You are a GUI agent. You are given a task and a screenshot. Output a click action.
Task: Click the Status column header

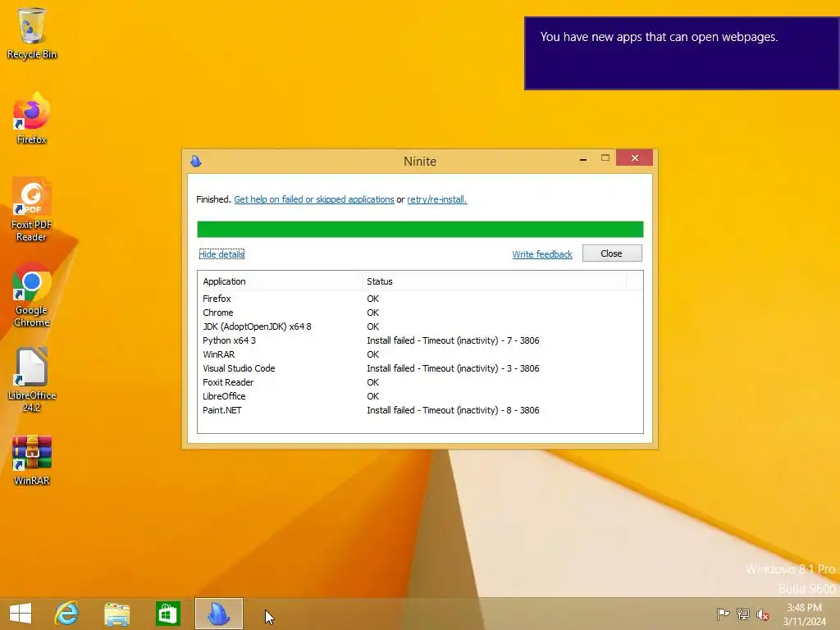coord(494,281)
